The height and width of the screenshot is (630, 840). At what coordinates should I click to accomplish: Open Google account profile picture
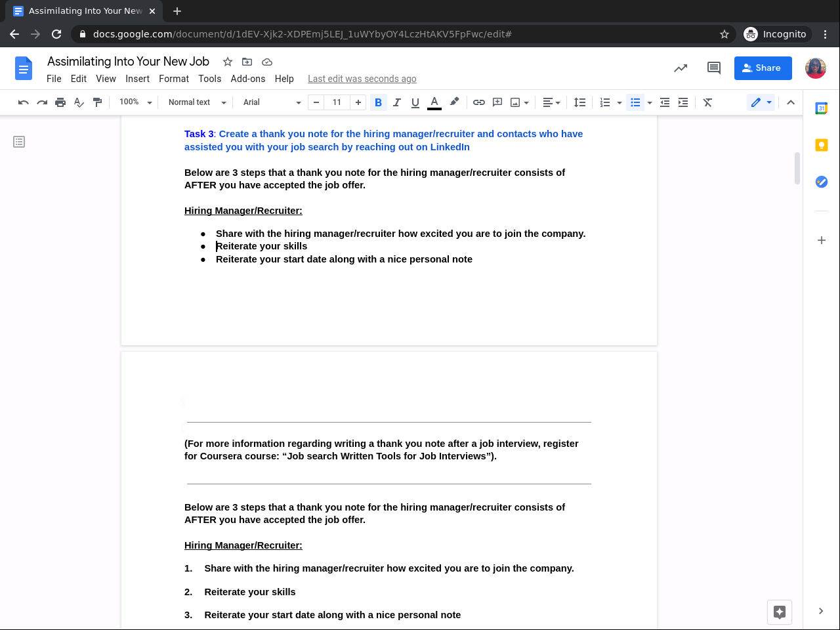coord(816,68)
